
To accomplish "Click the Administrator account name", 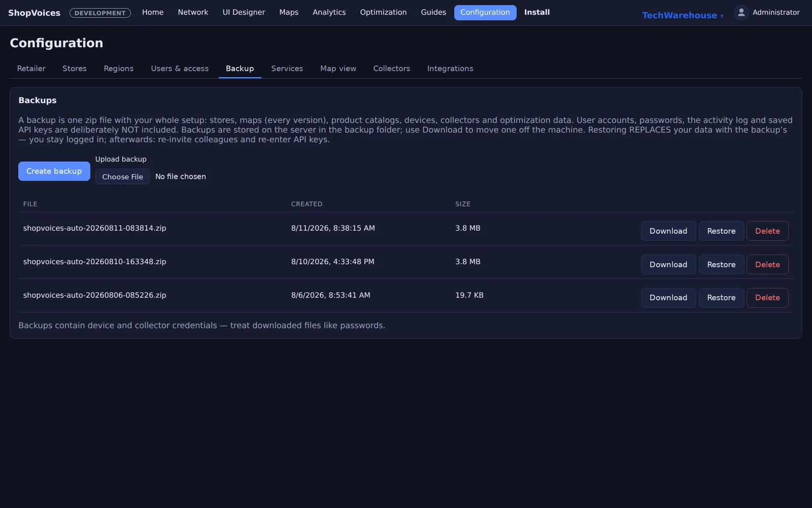I will click(x=776, y=12).
